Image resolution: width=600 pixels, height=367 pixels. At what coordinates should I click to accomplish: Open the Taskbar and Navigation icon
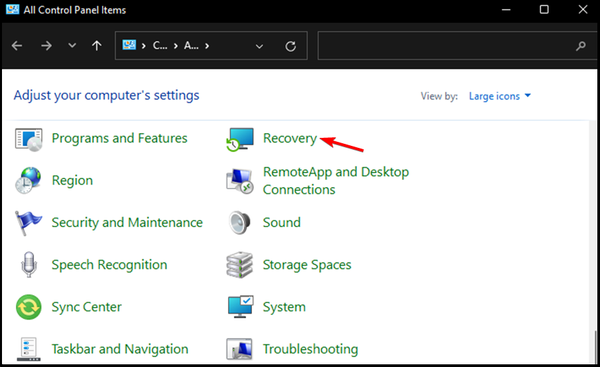pos(29,349)
